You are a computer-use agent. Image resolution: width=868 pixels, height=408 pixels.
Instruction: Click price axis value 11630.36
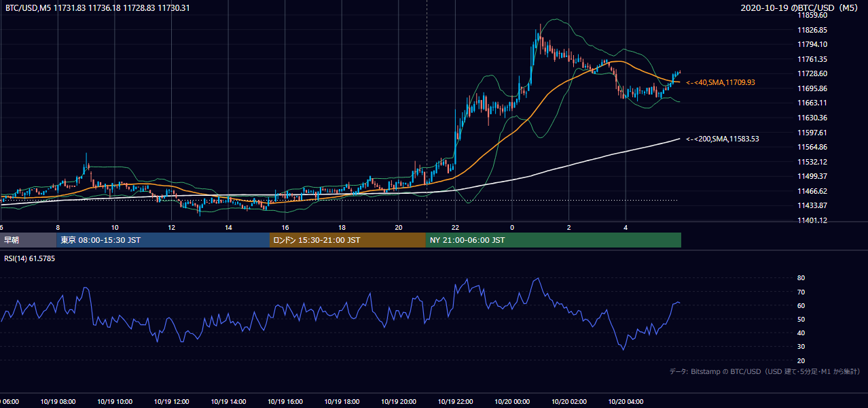(812, 118)
